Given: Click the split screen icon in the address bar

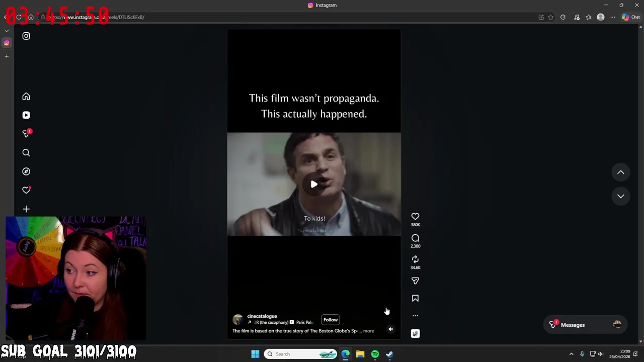Looking at the screenshot, I should (x=541, y=17).
